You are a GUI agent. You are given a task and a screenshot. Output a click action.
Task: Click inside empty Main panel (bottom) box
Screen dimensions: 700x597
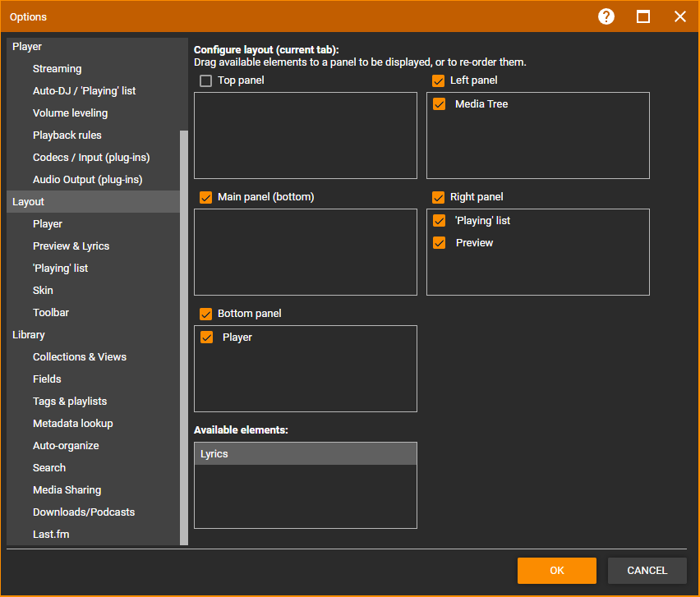pyautogui.click(x=306, y=252)
